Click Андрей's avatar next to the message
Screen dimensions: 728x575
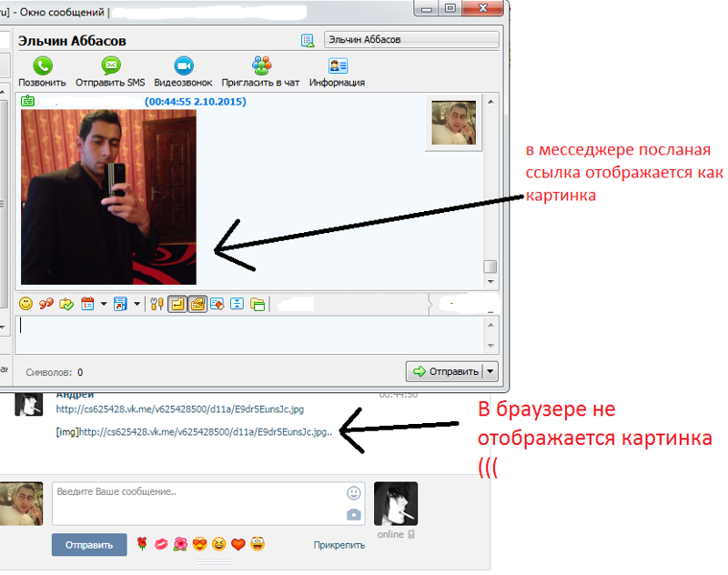pos(29,404)
